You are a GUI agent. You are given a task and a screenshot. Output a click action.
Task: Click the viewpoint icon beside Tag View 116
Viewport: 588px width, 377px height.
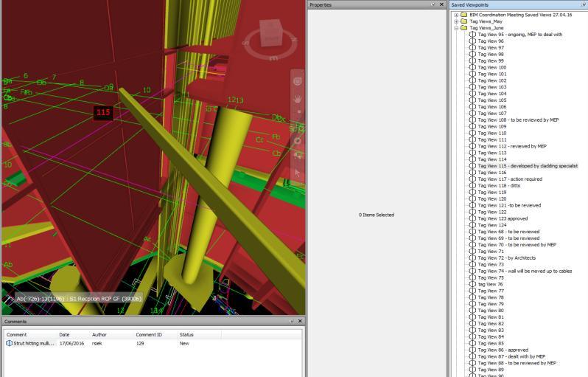472,173
